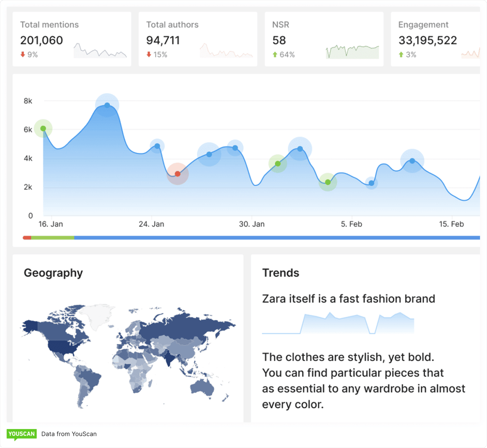Click the green up arrow under Engagement
Screen dimensions: 487x448
pos(401,55)
